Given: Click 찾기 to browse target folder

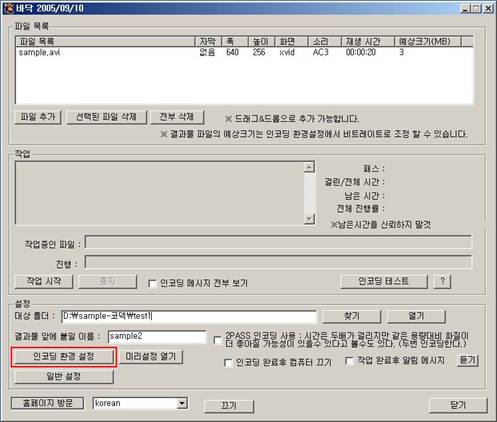Looking at the screenshot, I should [x=351, y=316].
